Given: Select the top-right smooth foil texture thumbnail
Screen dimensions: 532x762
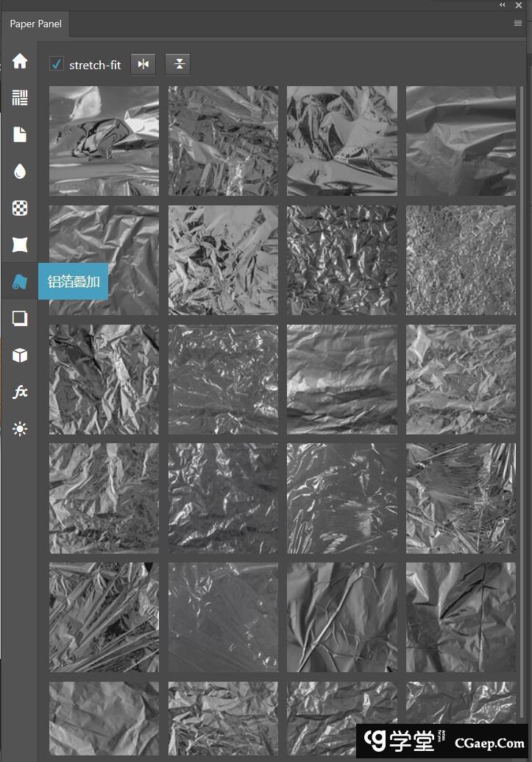Looking at the screenshot, I should [x=461, y=141].
